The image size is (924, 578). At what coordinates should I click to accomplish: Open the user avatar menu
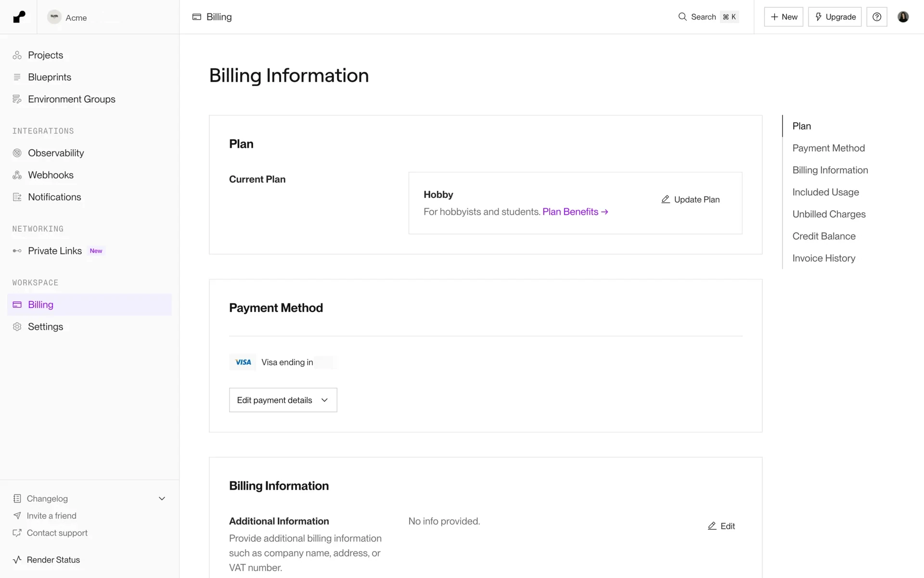coord(903,17)
